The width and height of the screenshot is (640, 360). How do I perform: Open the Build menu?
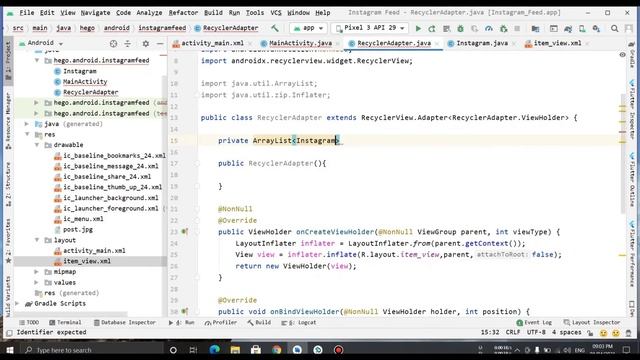213,13
